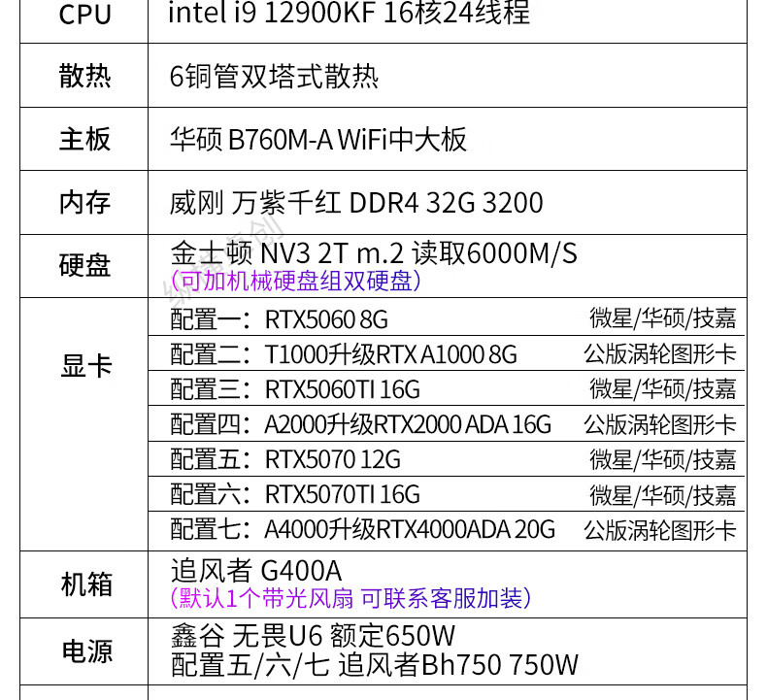The height and width of the screenshot is (700, 767).
Task: Click the 威刚 万紫千红 DDR4 memory text
Action: [x=356, y=203]
